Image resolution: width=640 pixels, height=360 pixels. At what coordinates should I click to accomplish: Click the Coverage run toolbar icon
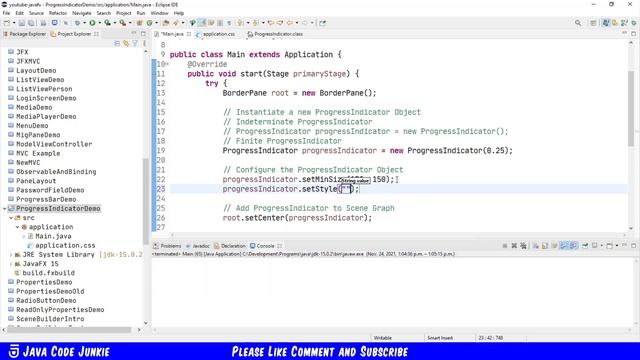click(x=107, y=23)
